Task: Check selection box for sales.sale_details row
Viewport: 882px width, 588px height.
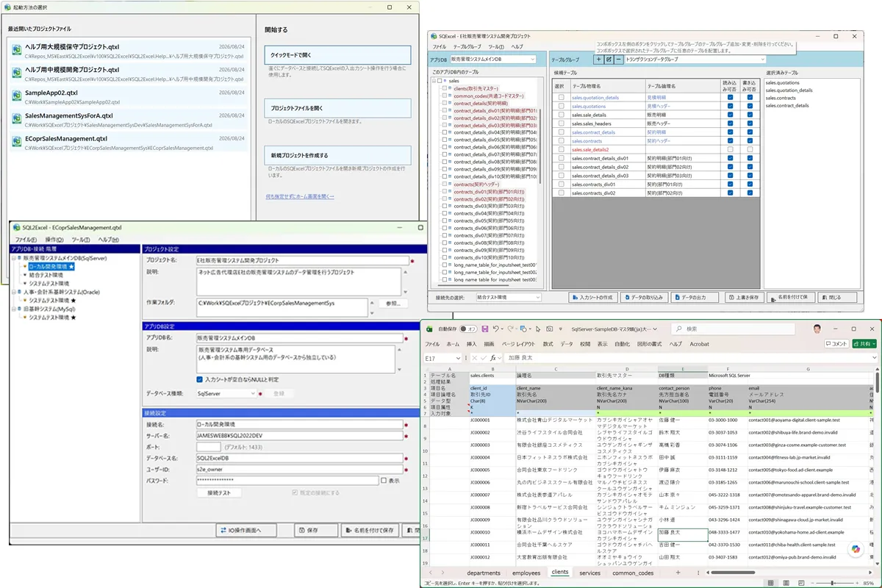Action: (561, 115)
